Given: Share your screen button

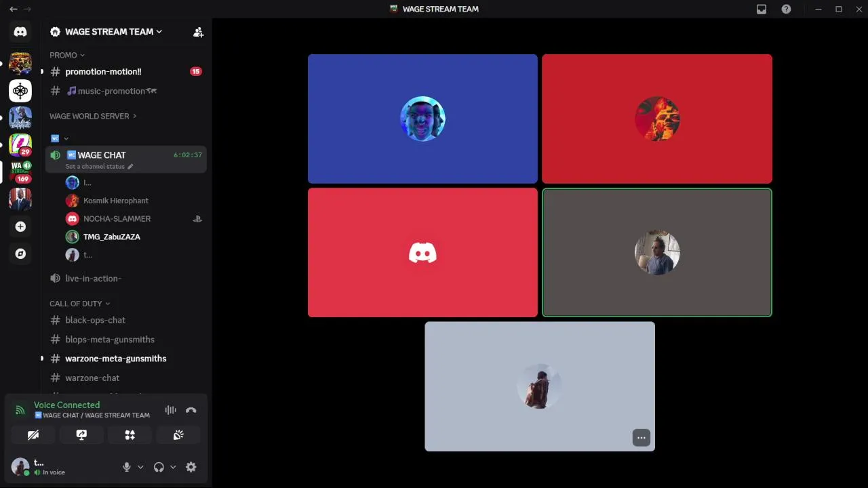Looking at the screenshot, I should click(81, 434).
